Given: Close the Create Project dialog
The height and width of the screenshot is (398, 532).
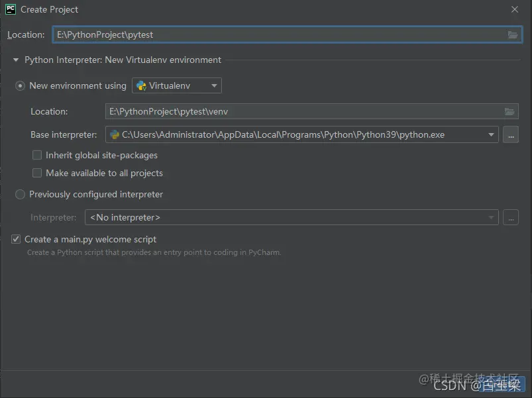Looking at the screenshot, I should click(515, 9).
